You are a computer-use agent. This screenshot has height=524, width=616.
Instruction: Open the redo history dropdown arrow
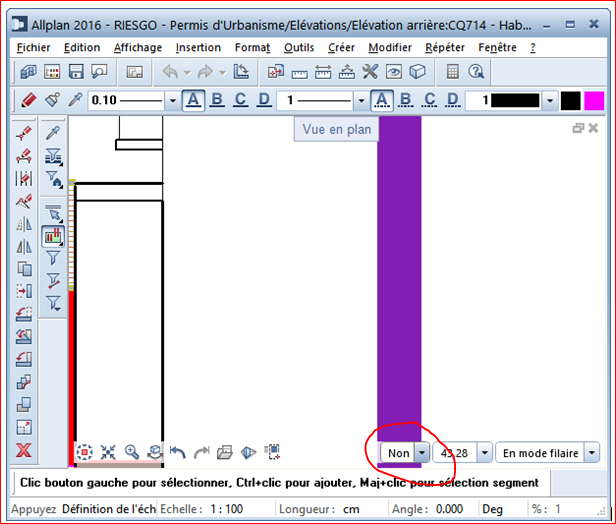coord(222,73)
